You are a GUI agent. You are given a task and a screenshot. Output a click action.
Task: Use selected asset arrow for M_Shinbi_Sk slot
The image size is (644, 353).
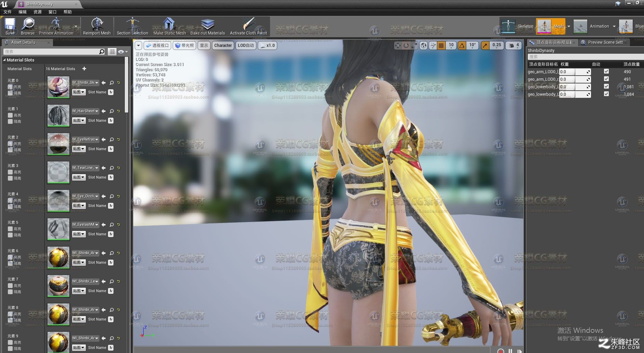(x=104, y=83)
